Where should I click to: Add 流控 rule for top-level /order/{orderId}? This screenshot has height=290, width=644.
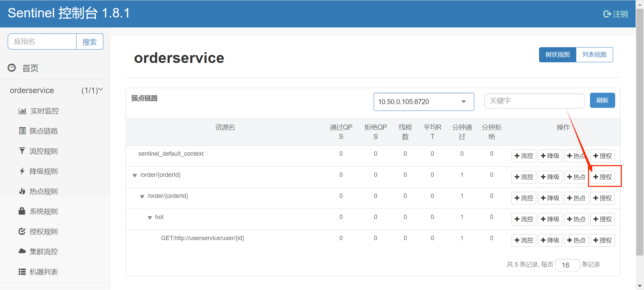524,177
